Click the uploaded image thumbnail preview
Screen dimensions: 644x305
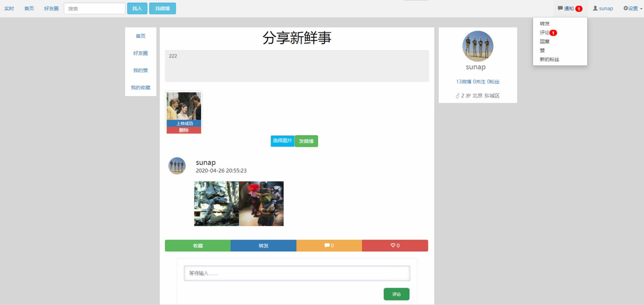184,106
